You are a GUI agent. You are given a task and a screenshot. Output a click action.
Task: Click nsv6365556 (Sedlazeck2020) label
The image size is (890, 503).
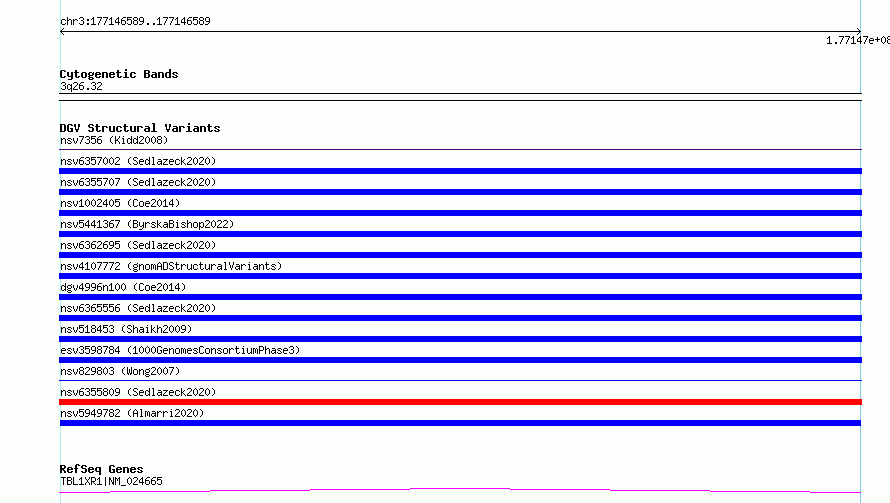click(x=138, y=308)
